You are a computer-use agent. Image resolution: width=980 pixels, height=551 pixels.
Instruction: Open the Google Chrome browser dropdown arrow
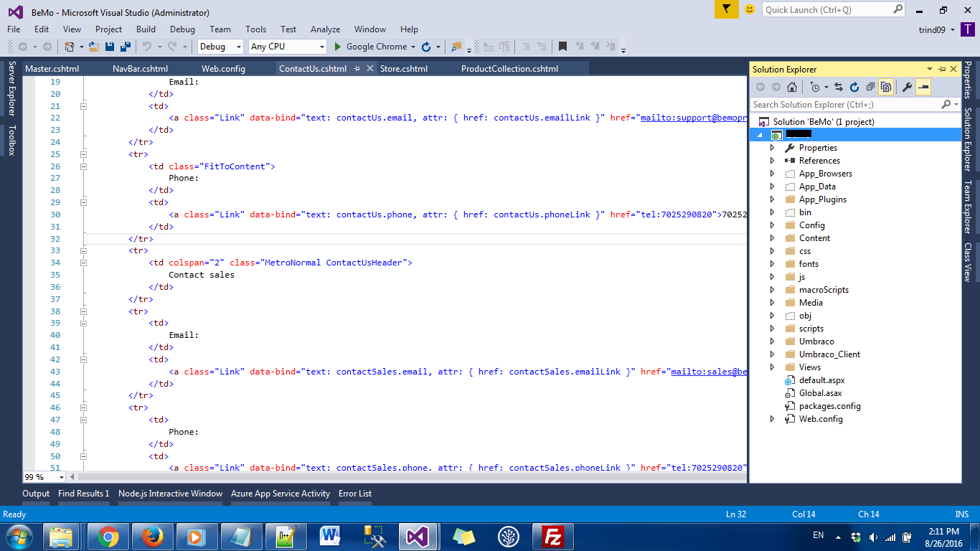click(x=413, y=47)
